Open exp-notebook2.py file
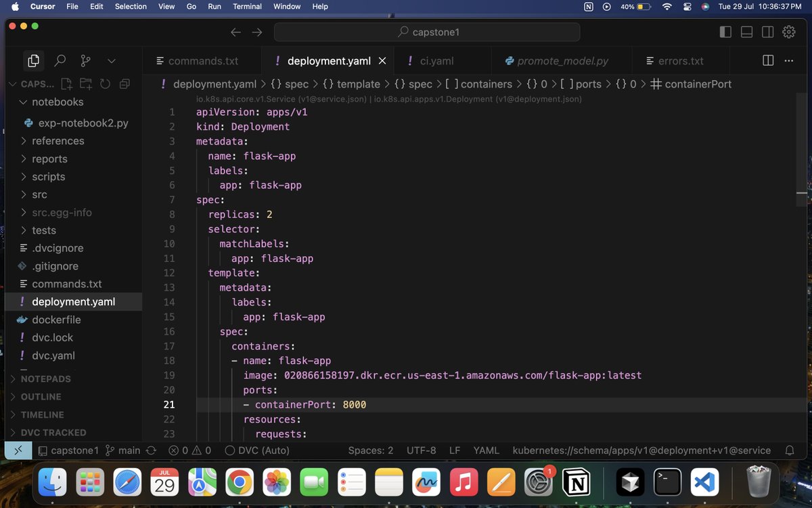The image size is (812, 508). point(74,123)
